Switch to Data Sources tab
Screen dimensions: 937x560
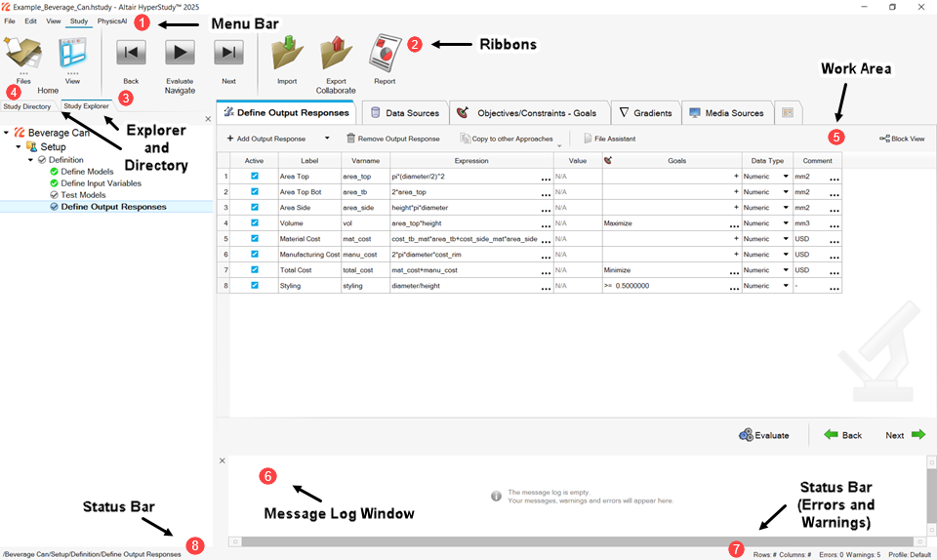tap(406, 112)
